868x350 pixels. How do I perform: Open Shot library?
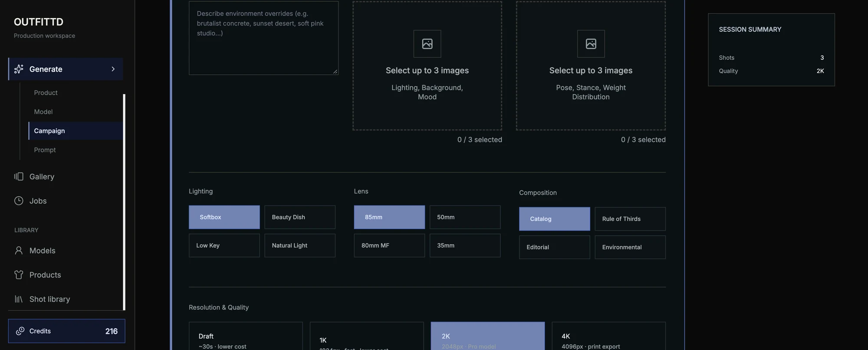click(x=66, y=299)
